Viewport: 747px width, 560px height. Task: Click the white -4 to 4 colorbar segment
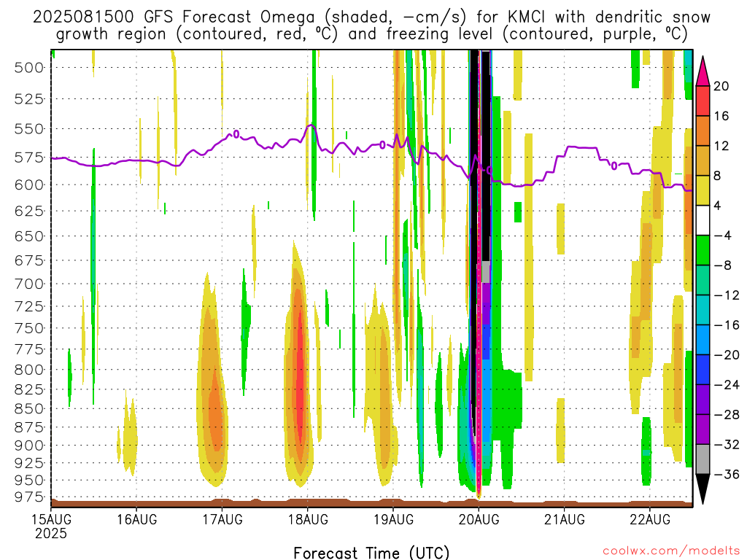[703, 220]
